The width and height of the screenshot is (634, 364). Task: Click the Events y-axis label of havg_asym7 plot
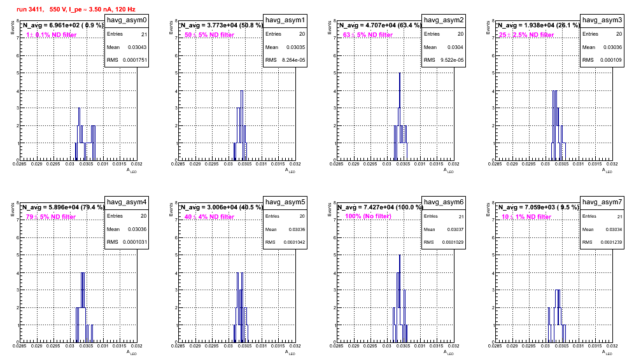pos(488,209)
